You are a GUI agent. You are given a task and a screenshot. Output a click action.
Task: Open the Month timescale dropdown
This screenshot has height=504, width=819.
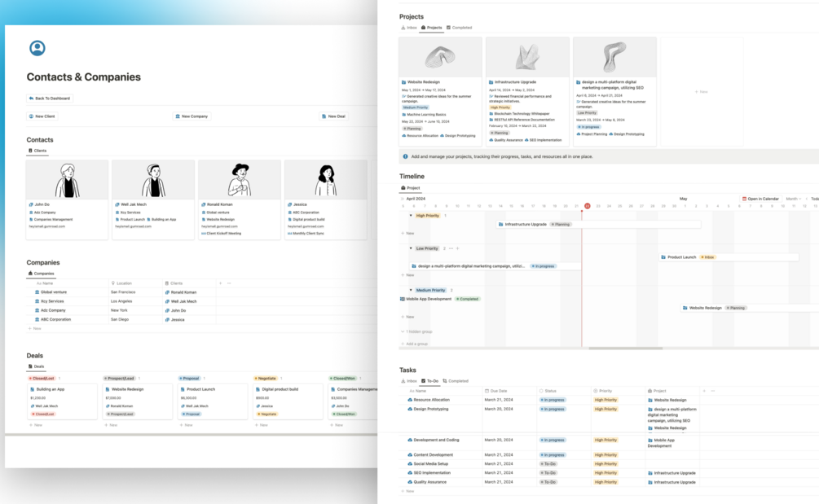click(794, 199)
